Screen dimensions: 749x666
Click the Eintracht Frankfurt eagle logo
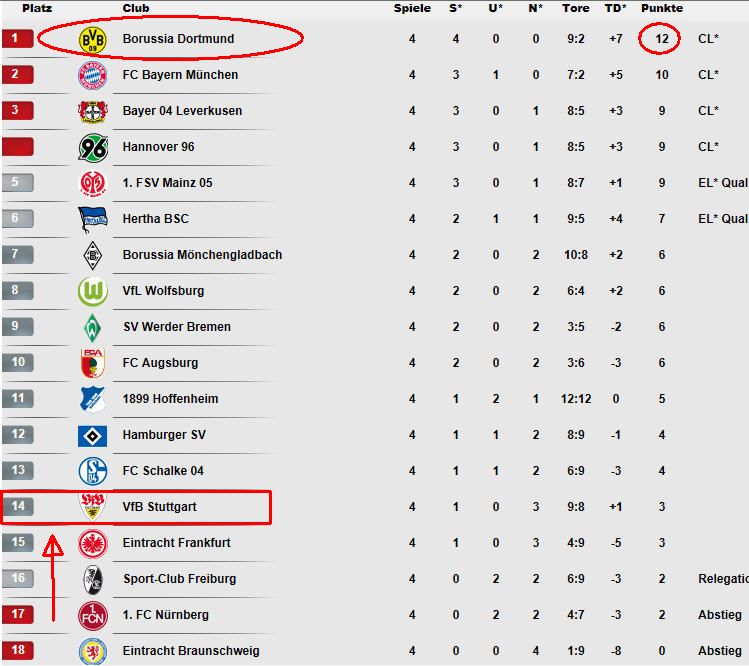pyautogui.click(x=92, y=543)
